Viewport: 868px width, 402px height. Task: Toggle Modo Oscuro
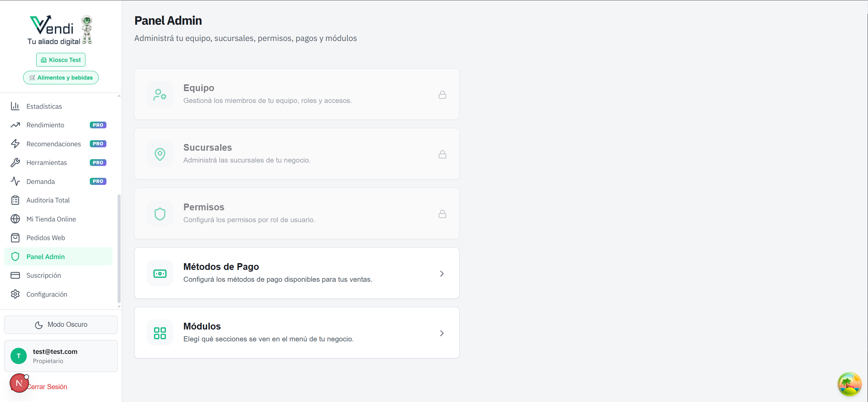coord(61,324)
